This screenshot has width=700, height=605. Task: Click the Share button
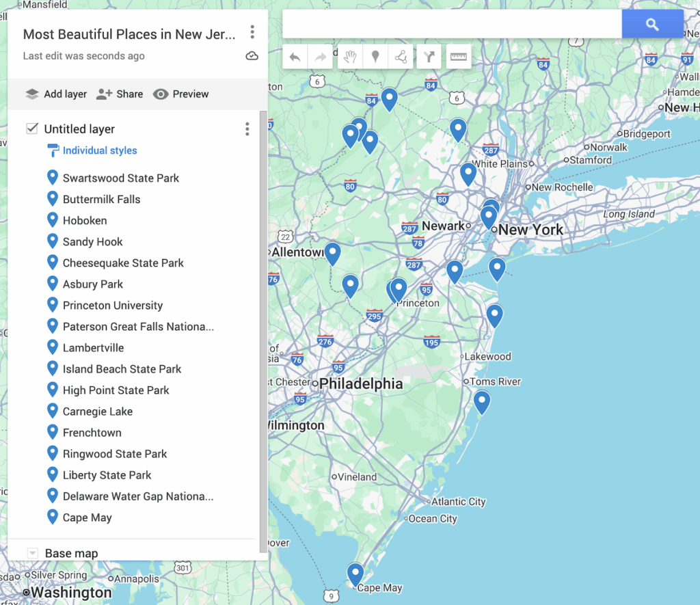click(120, 94)
